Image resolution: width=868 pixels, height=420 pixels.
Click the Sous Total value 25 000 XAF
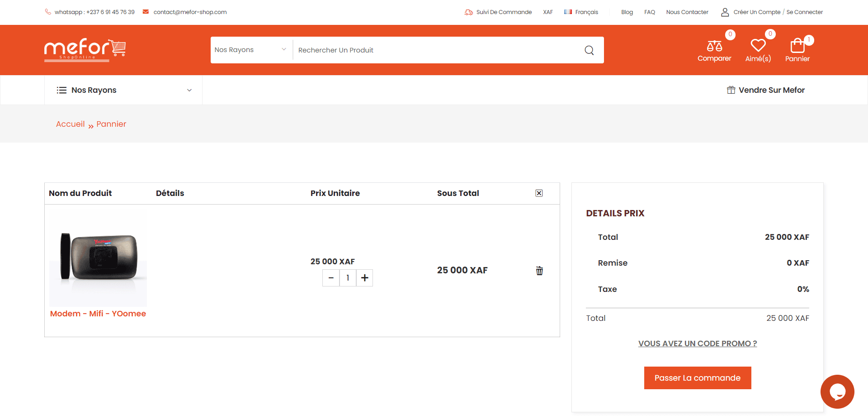coord(462,270)
